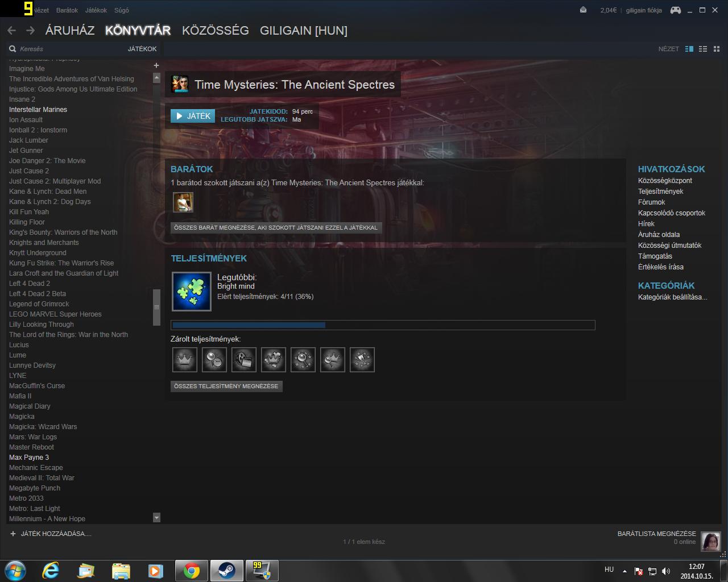Click own avatar near friends list

pos(711,542)
